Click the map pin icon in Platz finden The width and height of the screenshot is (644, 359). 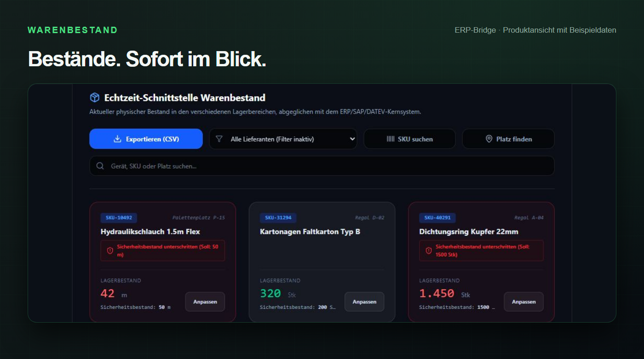click(489, 139)
